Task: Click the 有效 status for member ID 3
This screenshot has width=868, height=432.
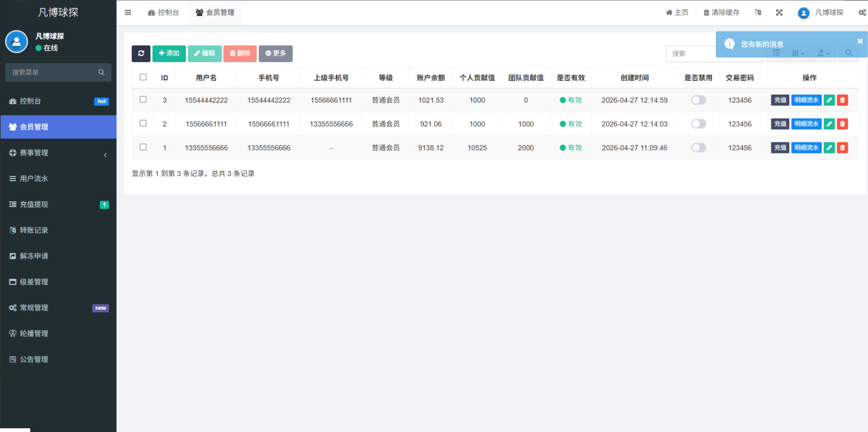Action: click(571, 100)
